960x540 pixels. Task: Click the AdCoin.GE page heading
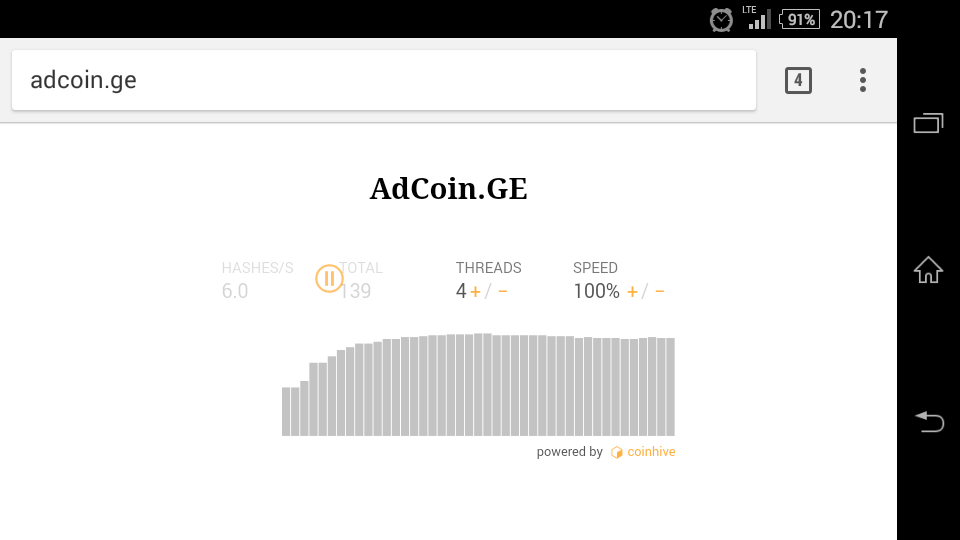coord(448,188)
